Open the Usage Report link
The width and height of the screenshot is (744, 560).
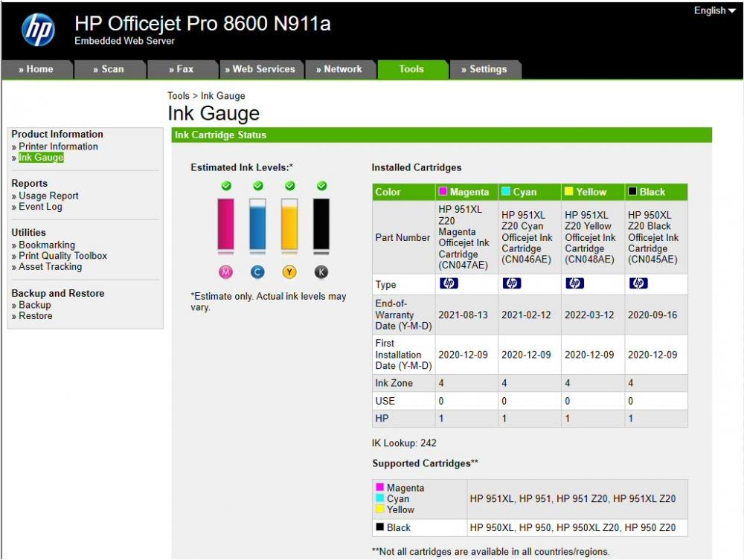48,196
